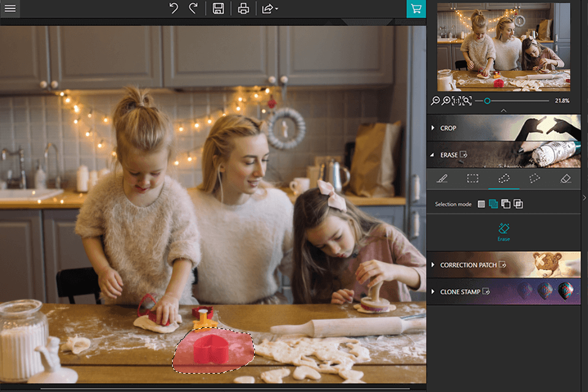
Task: Expand the Correction Patch section
Action: point(503,265)
